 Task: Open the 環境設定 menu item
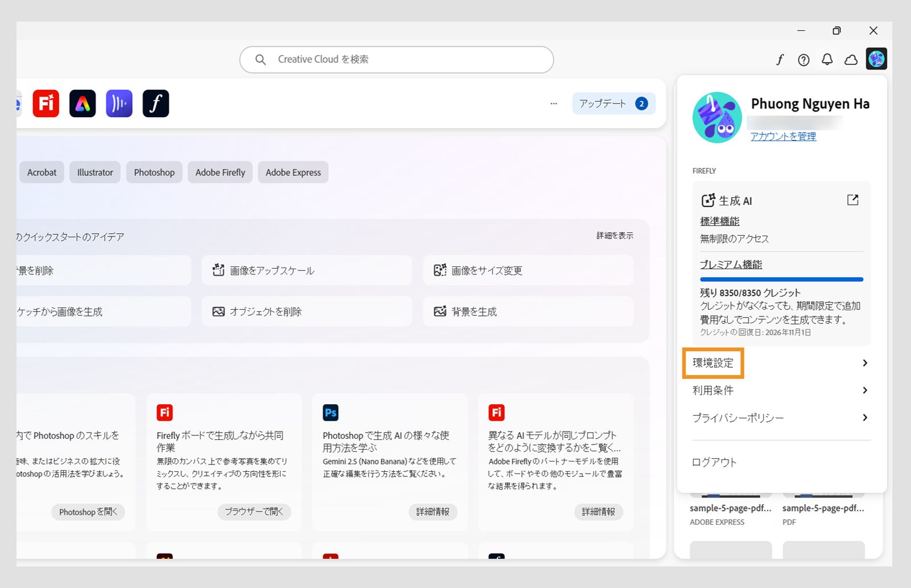point(713,363)
